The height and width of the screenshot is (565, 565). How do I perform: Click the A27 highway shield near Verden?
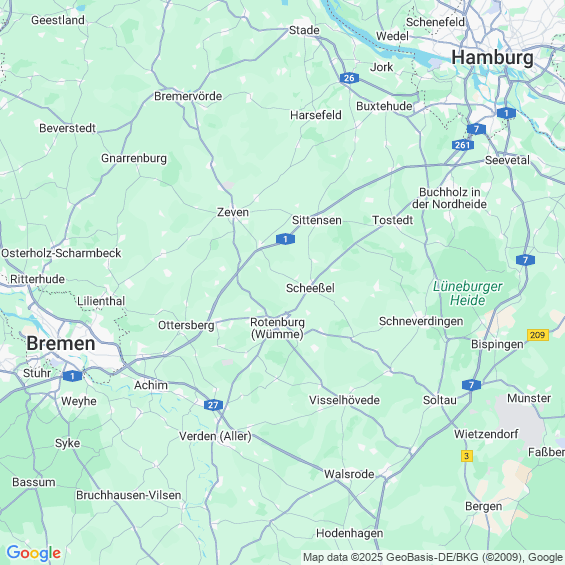tap(213, 405)
